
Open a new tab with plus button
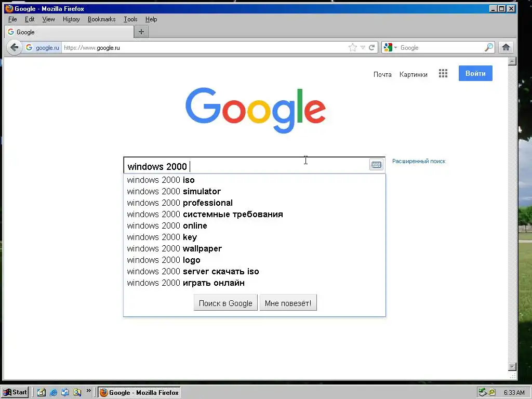[x=141, y=32]
